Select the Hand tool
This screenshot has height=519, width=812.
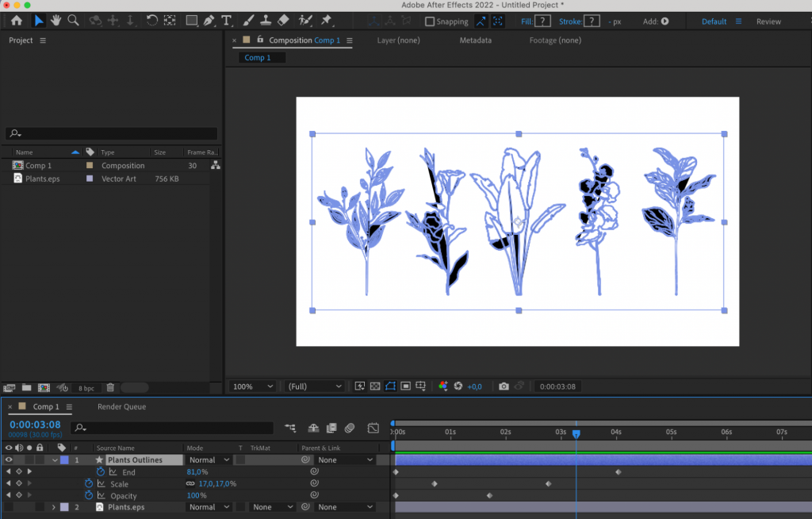[x=56, y=21]
